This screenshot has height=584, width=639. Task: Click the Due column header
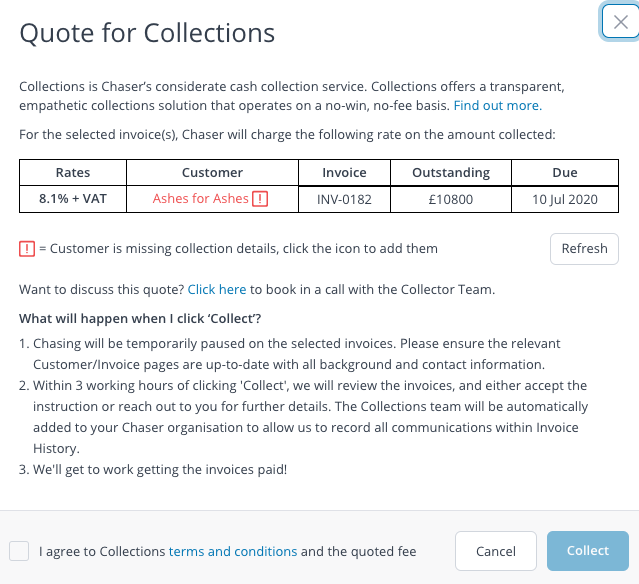[565, 173]
